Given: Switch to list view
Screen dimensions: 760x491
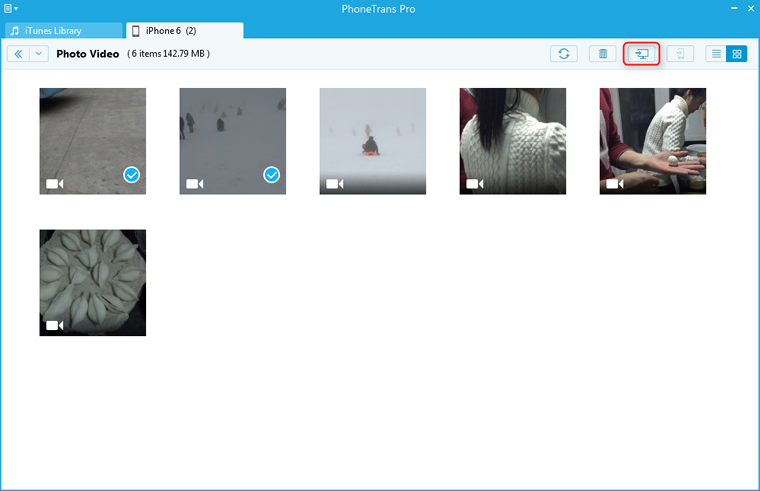Looking at the screenshot, I should 717,54.
